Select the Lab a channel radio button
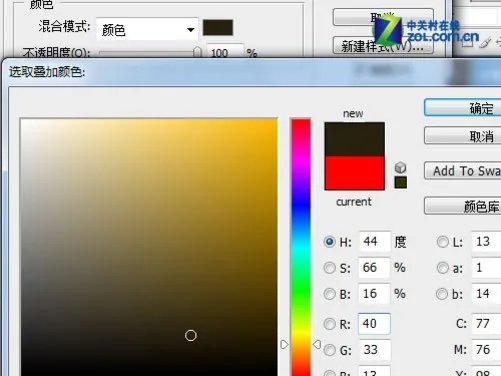 coord(443,267)
